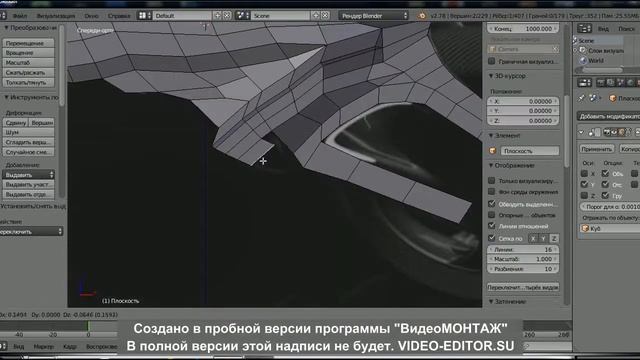Collapse the mirror modifier panel arrow

coord(581,132)
